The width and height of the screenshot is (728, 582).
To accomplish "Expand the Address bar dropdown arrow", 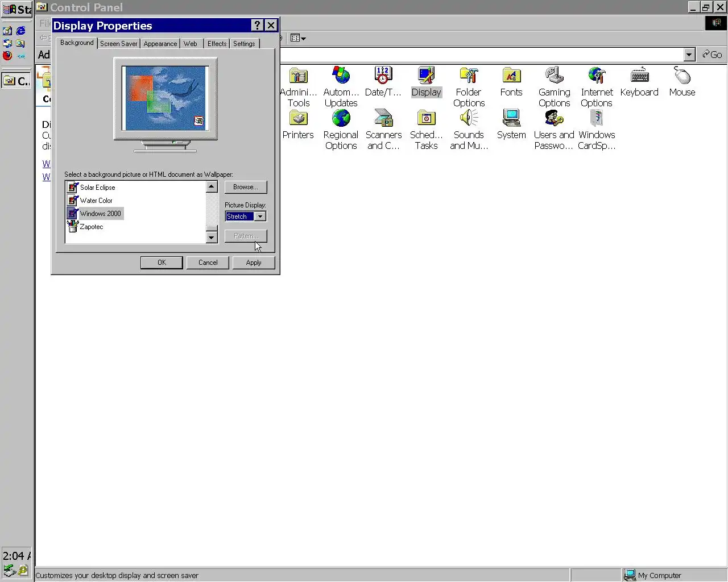I will click(x=689, y=55).
